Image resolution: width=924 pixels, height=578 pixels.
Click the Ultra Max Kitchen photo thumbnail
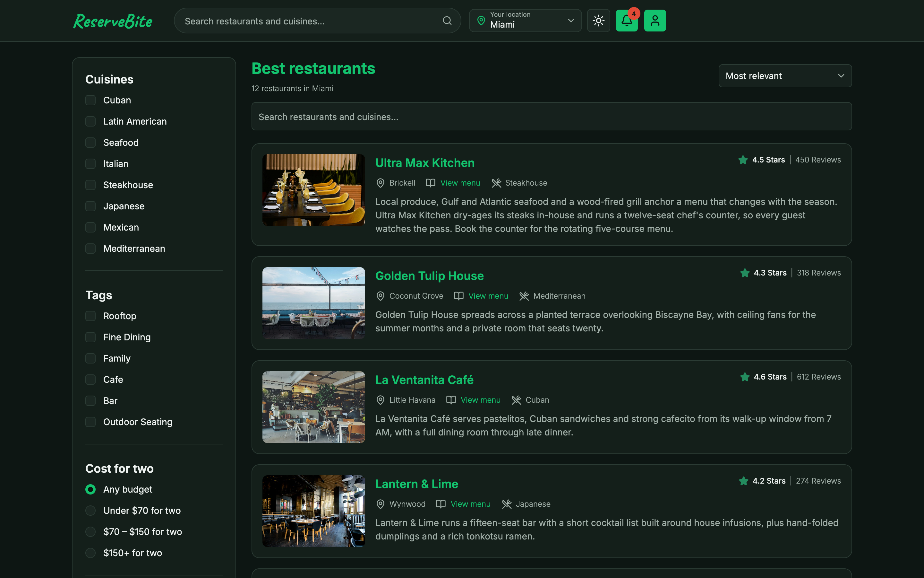[313, 190]
